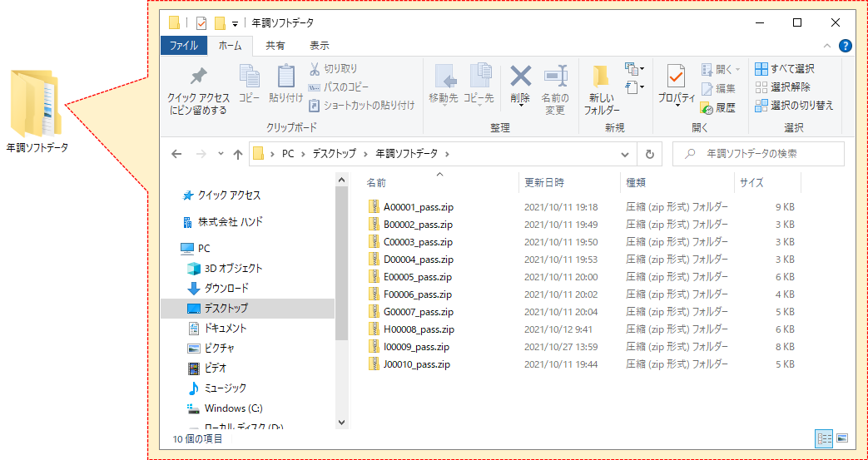868x460 pixels.
Task: Click Copy Path (パスのコピー)
Action: pos(338,87)
